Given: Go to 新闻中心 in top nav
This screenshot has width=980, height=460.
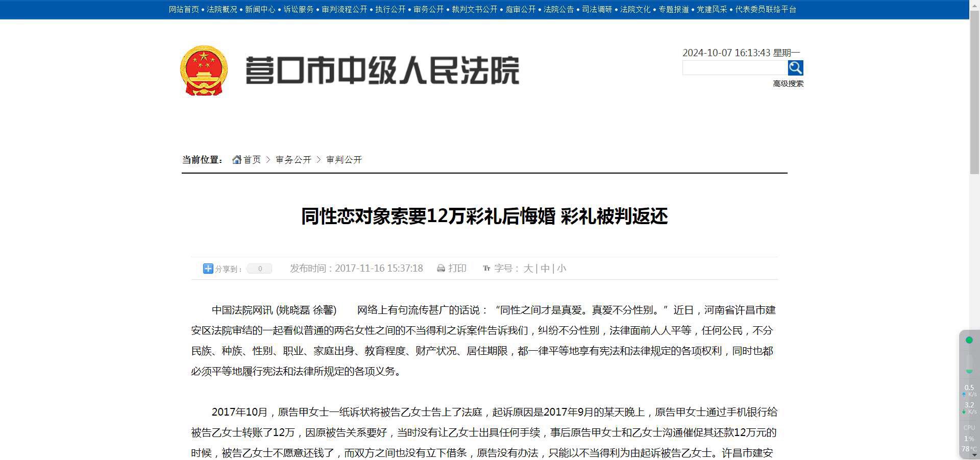Looking at the screenshot, I should tap(260, 9).
